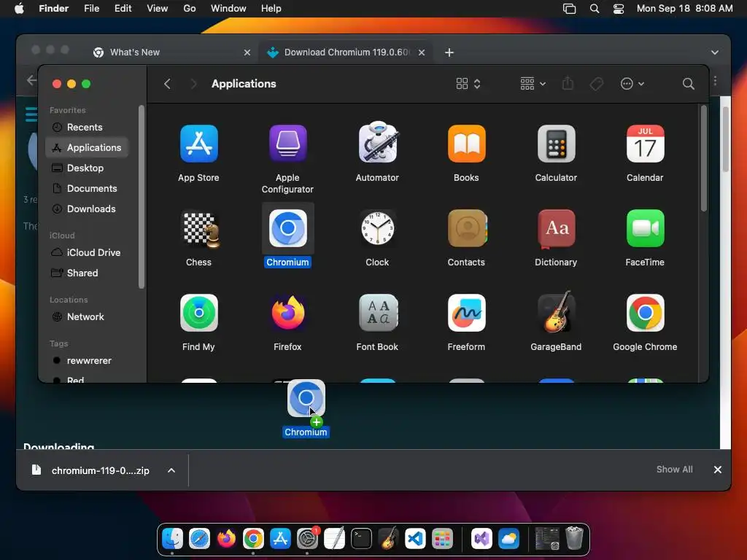The height and width of the screenshot is (560, 747).
Task: Open the icon view switcher dropdown
Action: pos(468,84)
